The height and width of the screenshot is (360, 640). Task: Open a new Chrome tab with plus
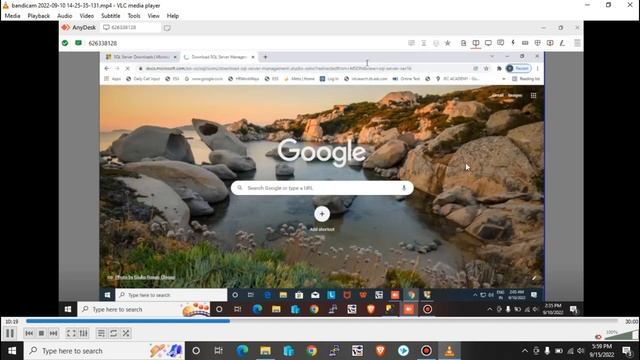point(265,57)
